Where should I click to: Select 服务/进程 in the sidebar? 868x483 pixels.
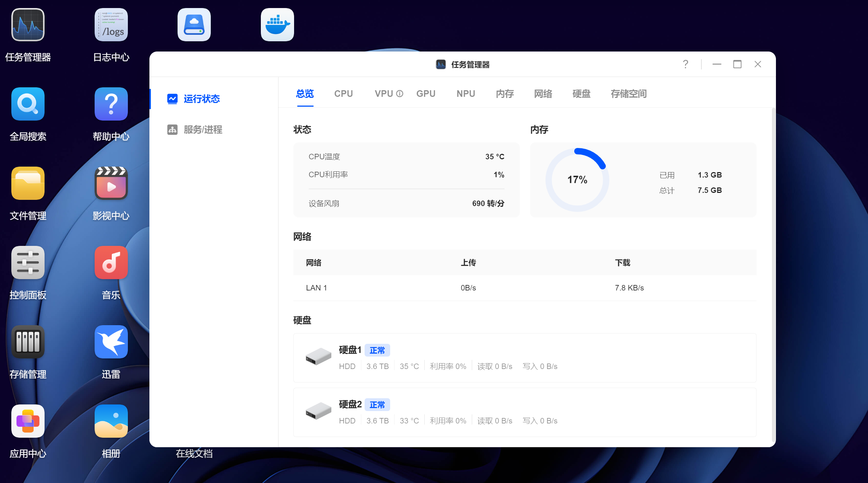[x=203, y=130]
